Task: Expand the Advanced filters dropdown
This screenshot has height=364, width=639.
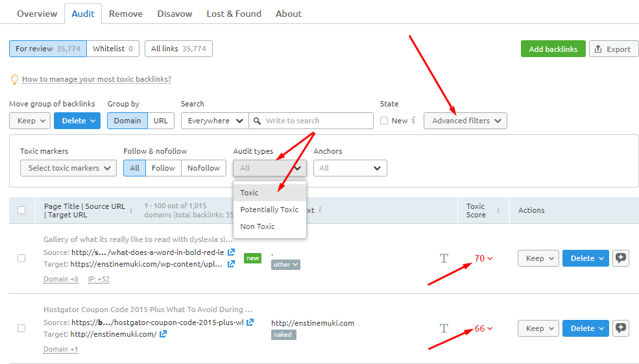Action: point(465,121)
